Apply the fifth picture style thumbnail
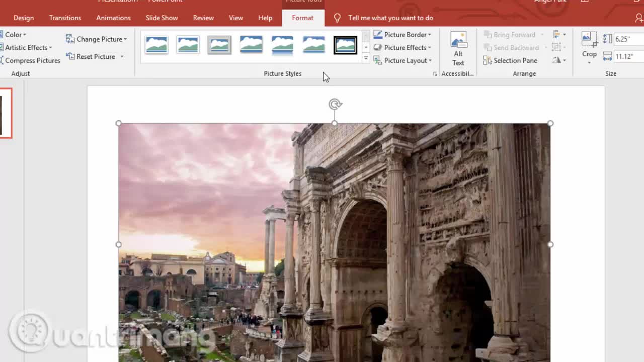 282,45
